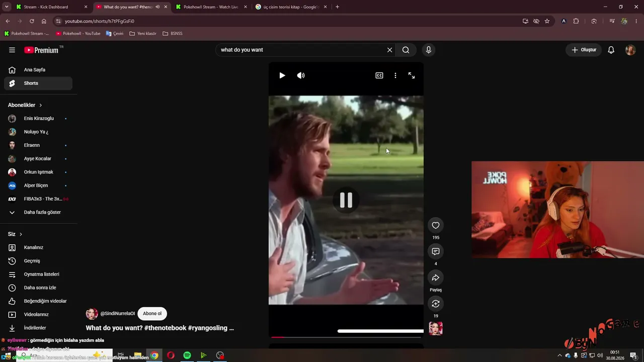Screen dimensions: 644x362
Task: Go to the browser home page
Action: pyautogui.click(x=44, y=21)
